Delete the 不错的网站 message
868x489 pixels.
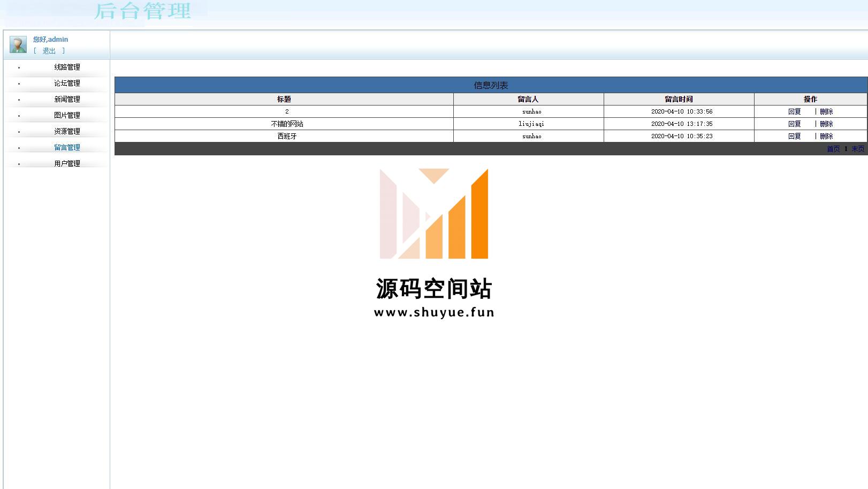coord(826,124)
